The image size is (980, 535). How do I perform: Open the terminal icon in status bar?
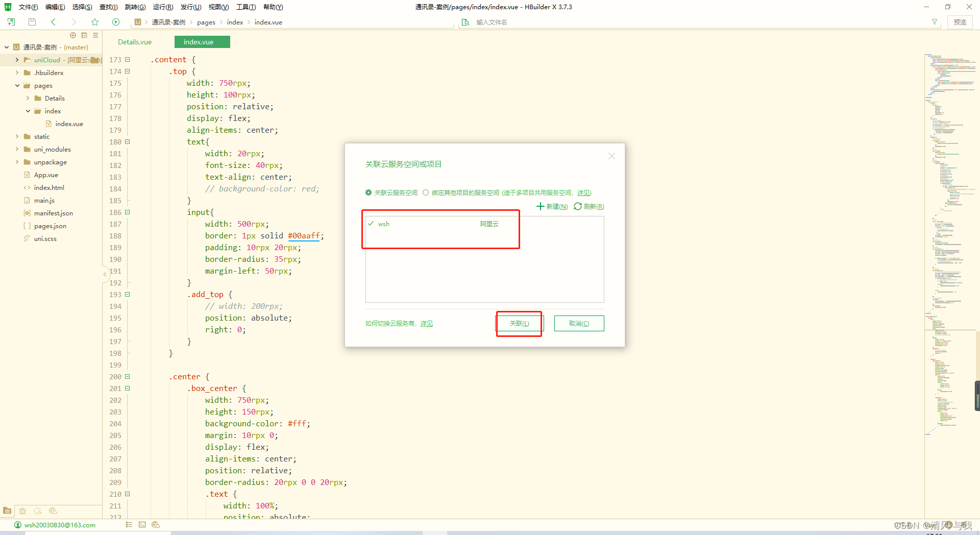tap(142, 525)
